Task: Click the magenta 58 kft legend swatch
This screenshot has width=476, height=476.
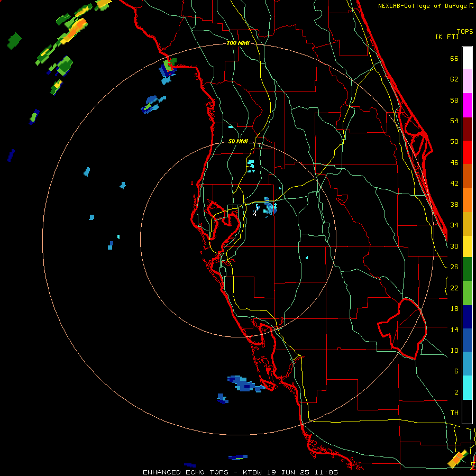Action: [467, 105]
